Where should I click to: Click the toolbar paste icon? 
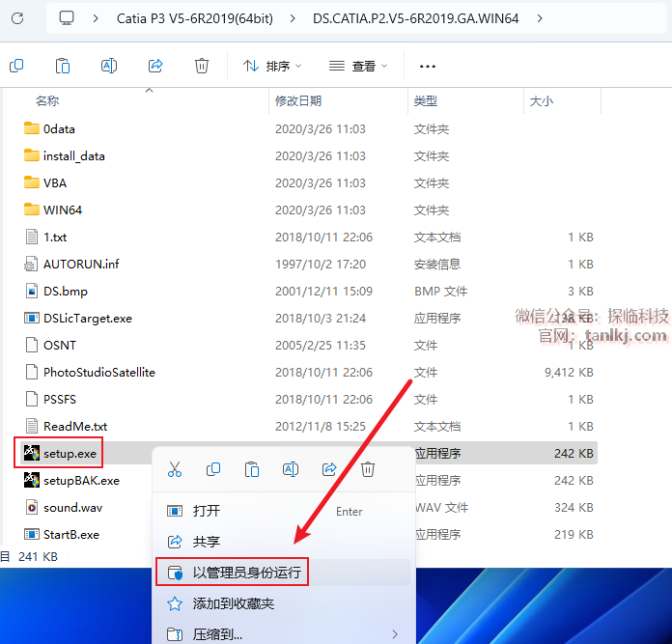[63, 66]
